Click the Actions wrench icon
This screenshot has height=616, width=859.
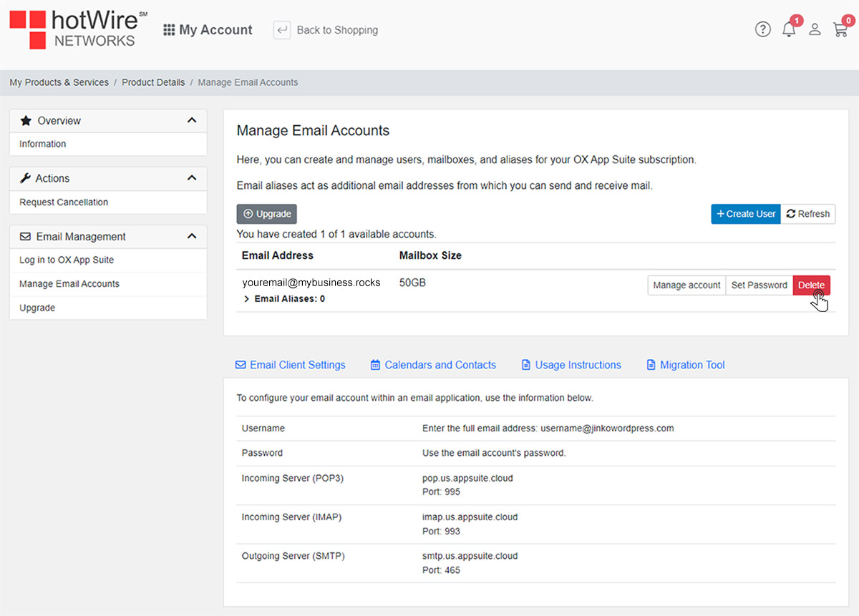pos(26,178)
